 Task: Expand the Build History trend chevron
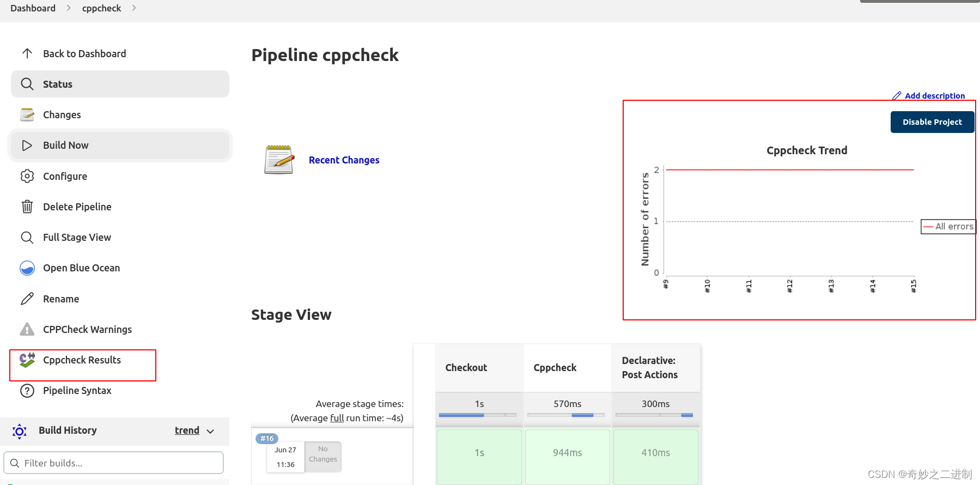click(x=210, y=431)
